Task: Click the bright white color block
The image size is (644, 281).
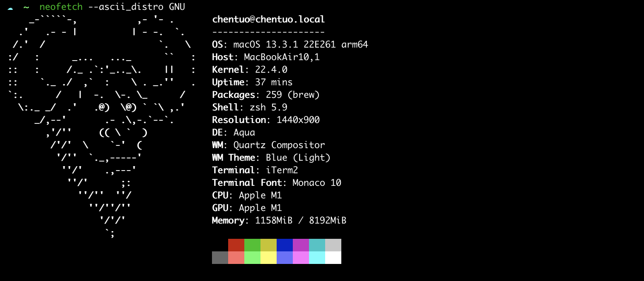Action: tap(333, 258)
